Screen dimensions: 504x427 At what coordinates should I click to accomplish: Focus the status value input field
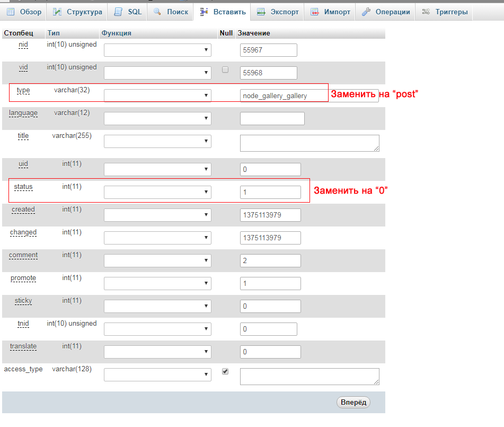pyautogui.click(x=270, y=192)
